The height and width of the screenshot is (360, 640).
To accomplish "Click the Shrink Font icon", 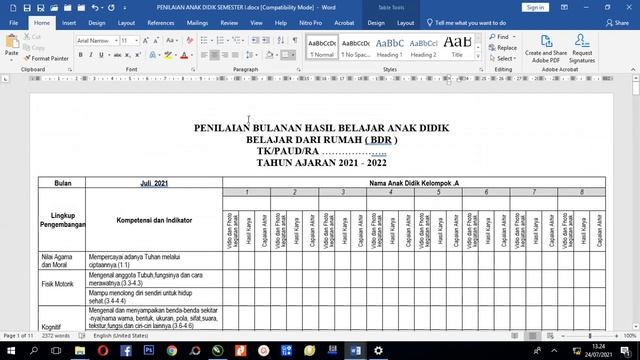I will 156,40.
